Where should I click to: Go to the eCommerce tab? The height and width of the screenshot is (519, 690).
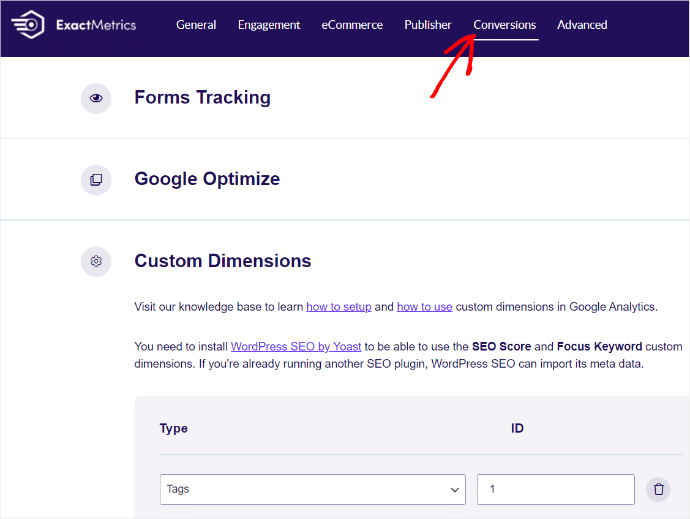pos(352,25)
